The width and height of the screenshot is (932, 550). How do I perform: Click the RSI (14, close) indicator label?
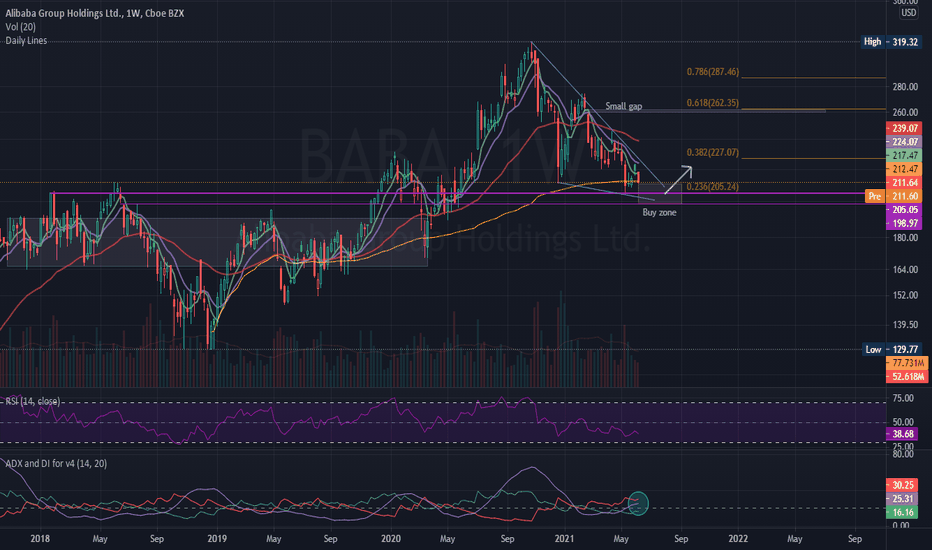click(33, 401)
